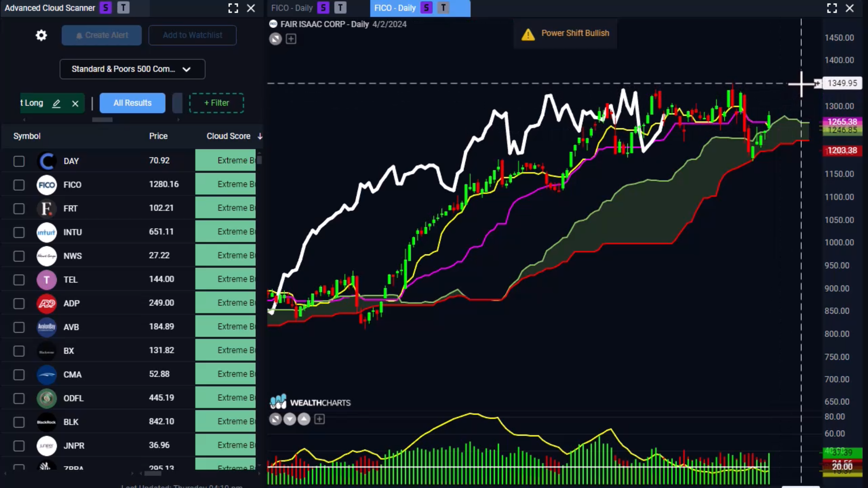
Task: Move lower indicator panel up arrow
Action: click(304, 419)
